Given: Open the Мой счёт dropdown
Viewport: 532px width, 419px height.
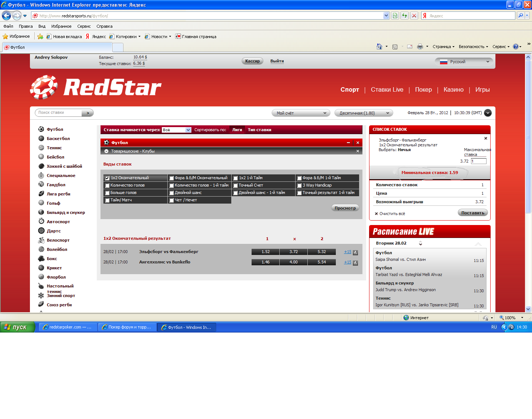Looking at the screenshot, I should click(x=301, y=113).
